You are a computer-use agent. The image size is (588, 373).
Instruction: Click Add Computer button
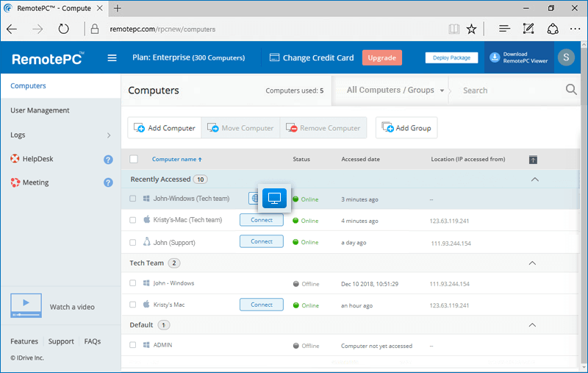[x=165, y=128]
